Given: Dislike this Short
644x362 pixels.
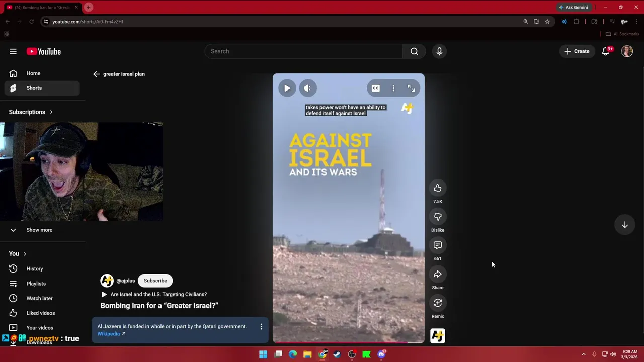Looking at the screenshot, I should click(x=438, y=217).
